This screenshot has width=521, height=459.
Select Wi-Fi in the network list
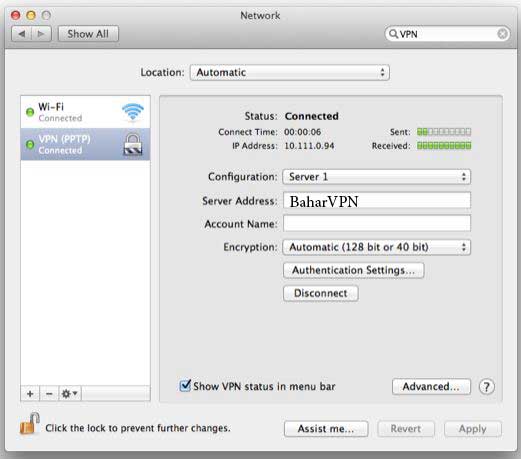point(85,112)
